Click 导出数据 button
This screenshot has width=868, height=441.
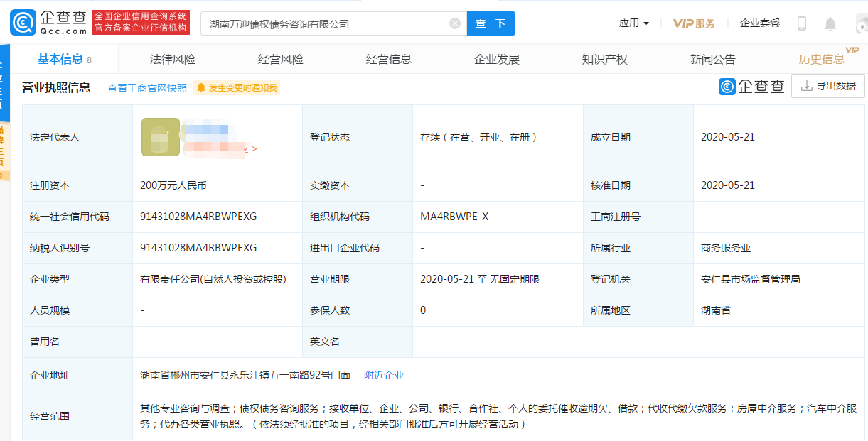click(x=828, y=86)
